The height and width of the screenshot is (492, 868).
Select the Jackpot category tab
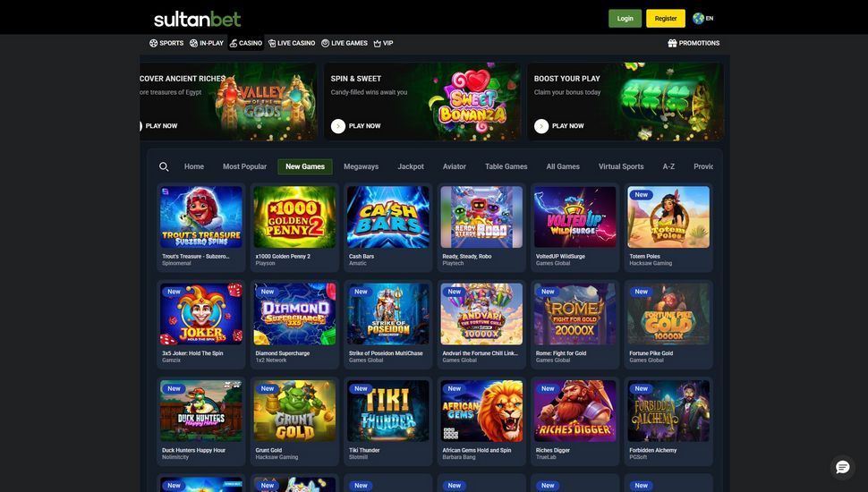411,166
